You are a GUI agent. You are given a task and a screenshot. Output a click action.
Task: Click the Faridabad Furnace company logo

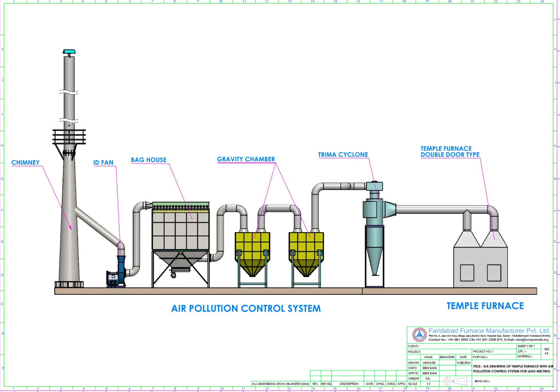(x=419, y=334)
